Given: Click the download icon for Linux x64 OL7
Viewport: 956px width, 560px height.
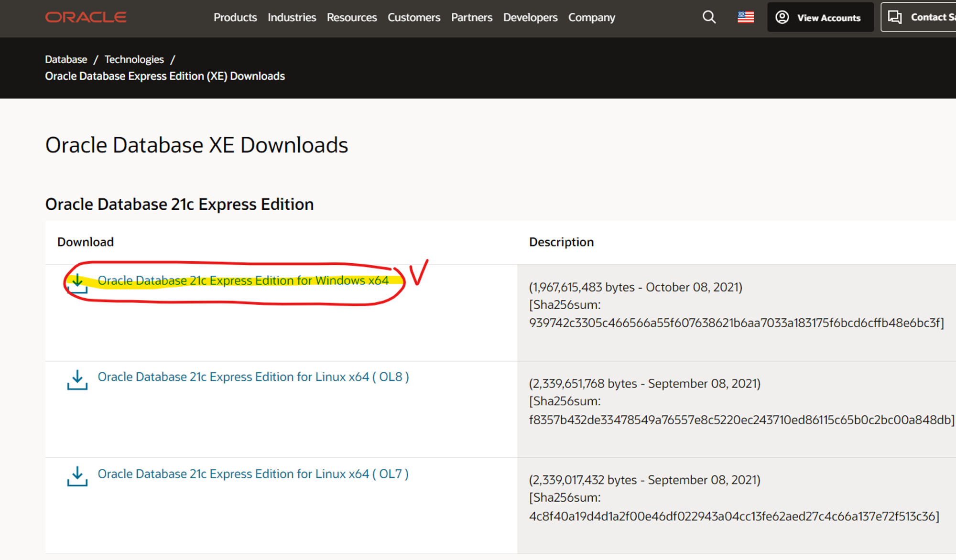Looking at the screenshot, I should [77, 476].
